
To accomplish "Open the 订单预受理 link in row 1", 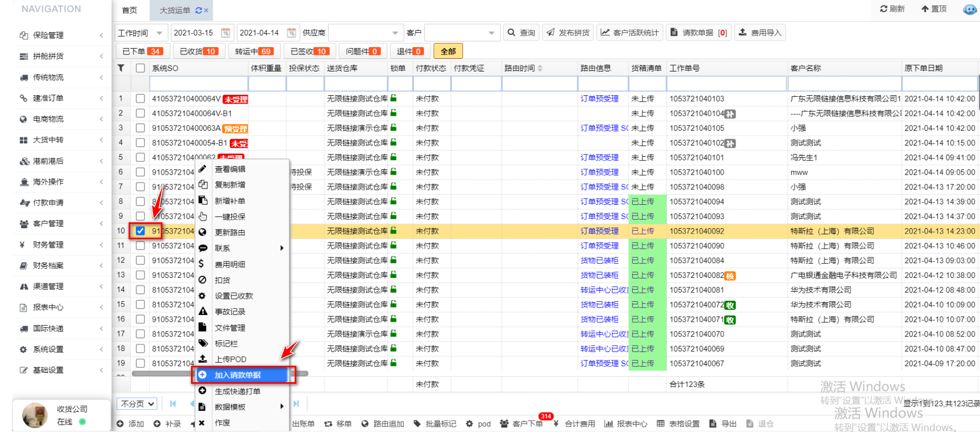I will coord(599,98).
